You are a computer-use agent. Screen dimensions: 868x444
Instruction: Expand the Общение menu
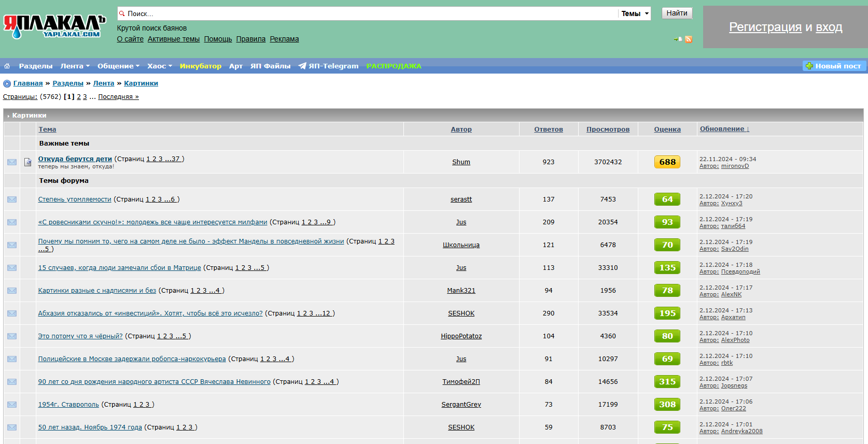(x=118, y=66)
